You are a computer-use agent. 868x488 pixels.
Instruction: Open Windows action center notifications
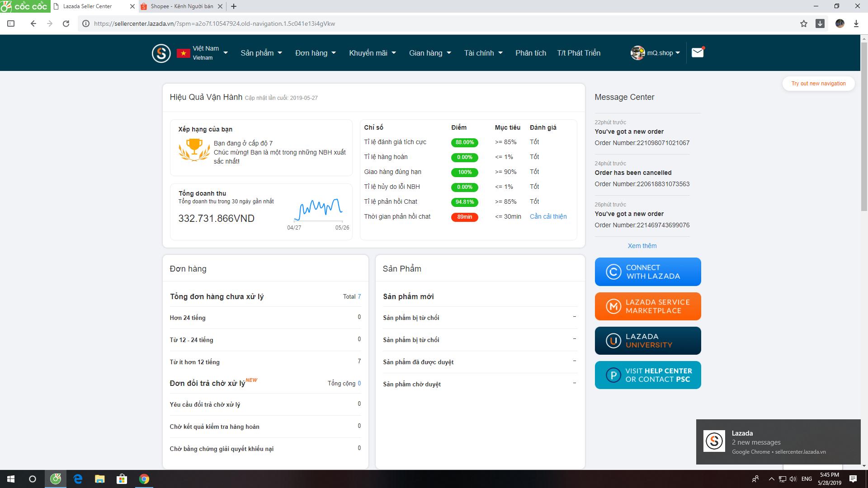click(x=853, y=479)
